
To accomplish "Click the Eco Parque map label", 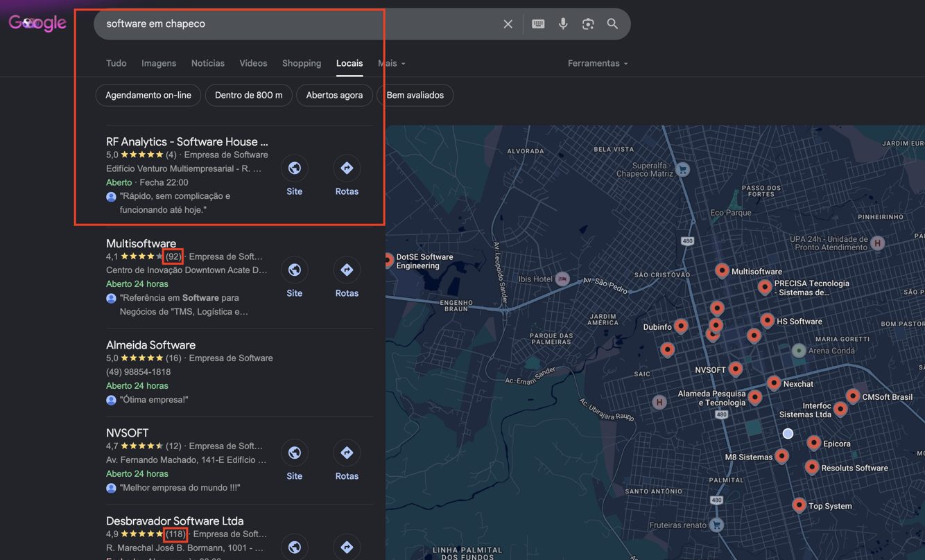I will click(731, 213).
